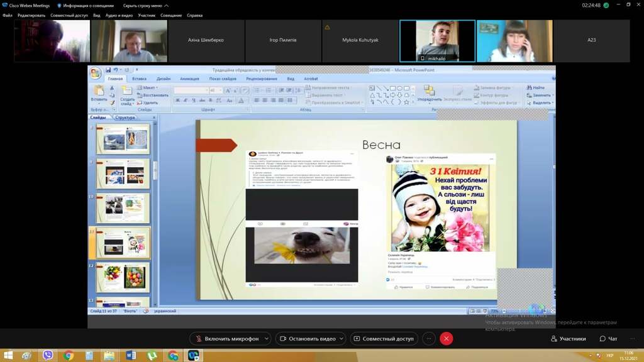The height and width of the screenshot is (362, 644).
Task: Open the Chat panel
Action: point(608,339)
